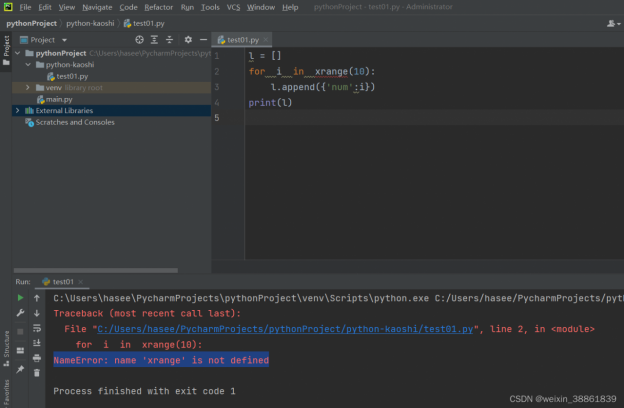
Task: Collapse the python-kaoshi folder
Action: (x=28, y=64)
